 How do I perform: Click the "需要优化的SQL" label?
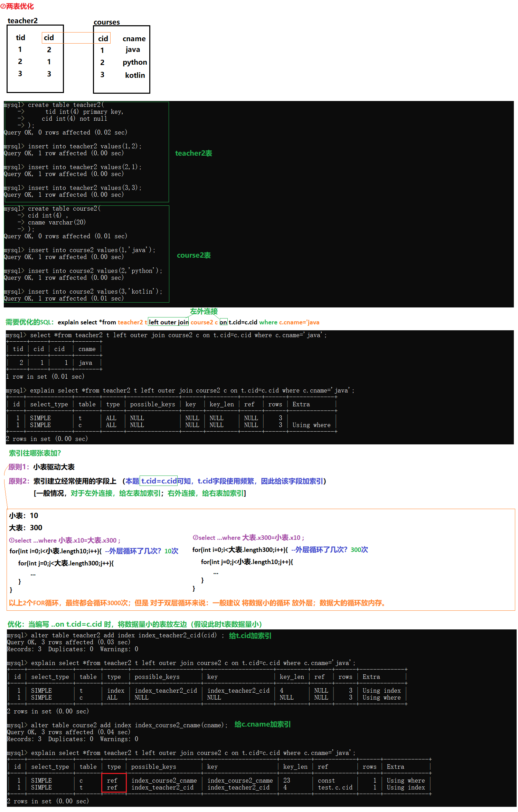pos(29,322)
